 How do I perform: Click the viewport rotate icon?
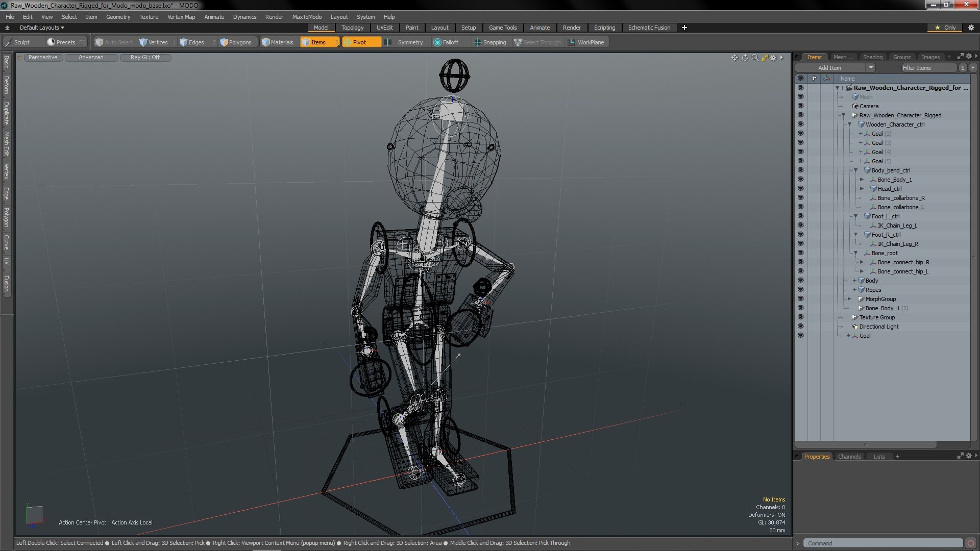[745, 58]
